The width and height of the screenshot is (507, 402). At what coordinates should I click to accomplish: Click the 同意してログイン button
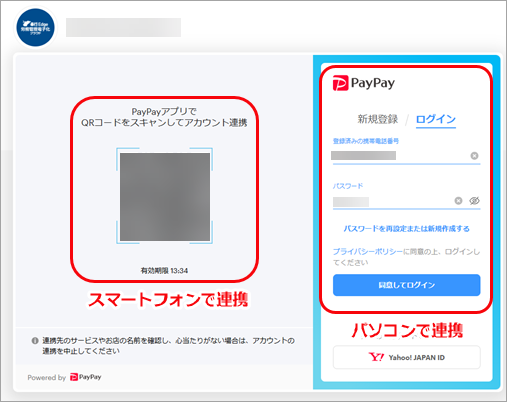click(x=406, y=285)
